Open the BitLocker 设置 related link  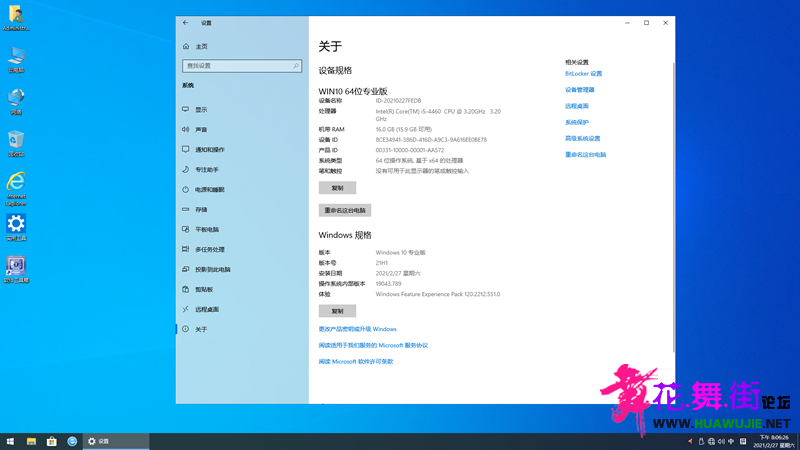[x=584, y=73]
